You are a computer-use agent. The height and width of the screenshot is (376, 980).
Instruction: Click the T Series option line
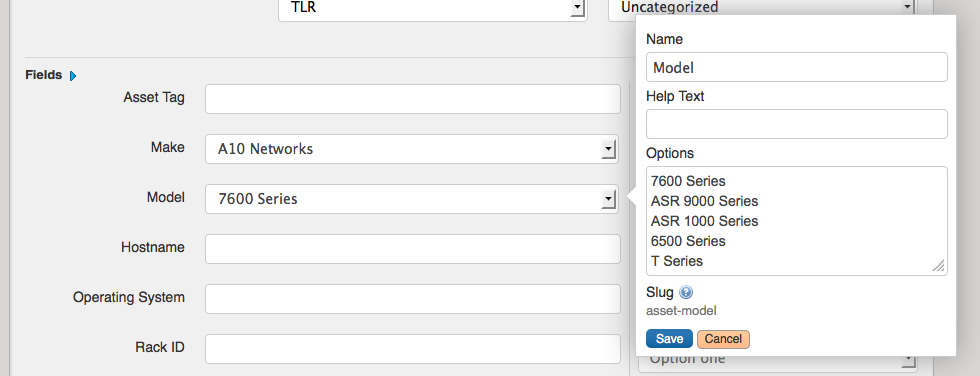(677, 261)
